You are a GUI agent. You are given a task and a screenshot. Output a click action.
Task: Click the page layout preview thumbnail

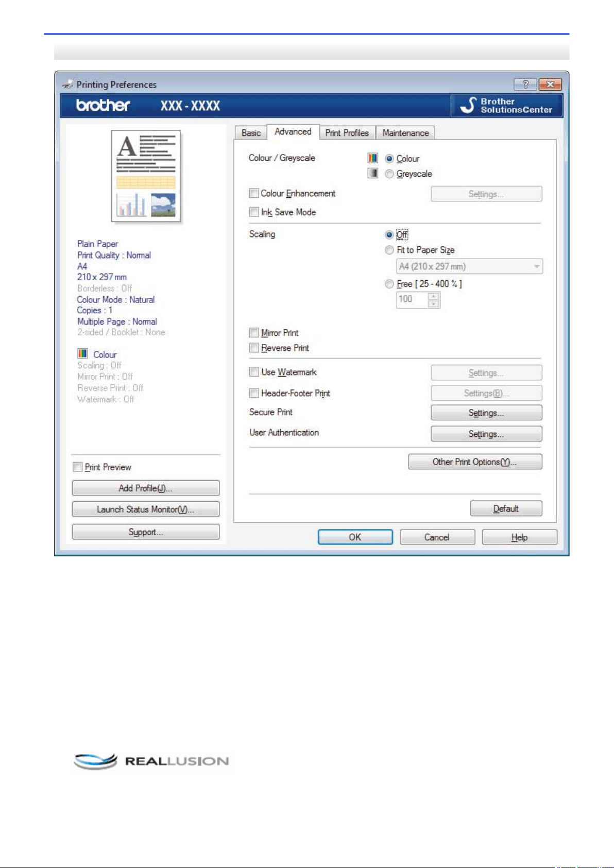click(146, 176)
